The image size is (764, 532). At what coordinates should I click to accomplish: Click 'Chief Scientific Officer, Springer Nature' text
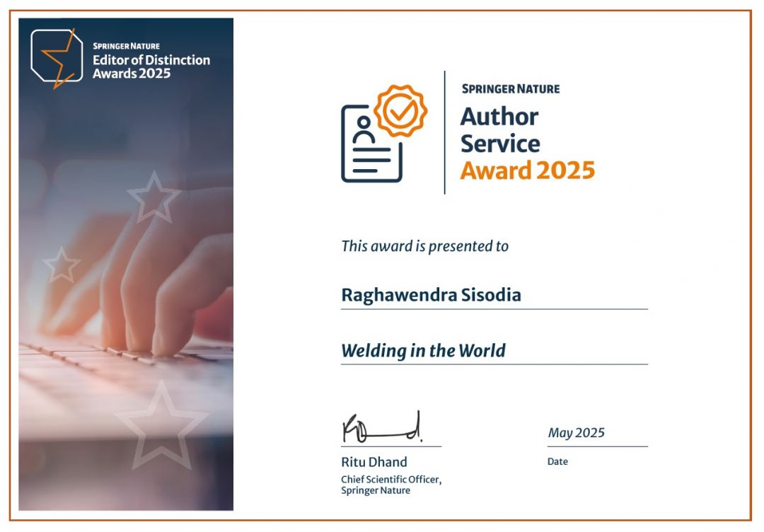point(391,485)
